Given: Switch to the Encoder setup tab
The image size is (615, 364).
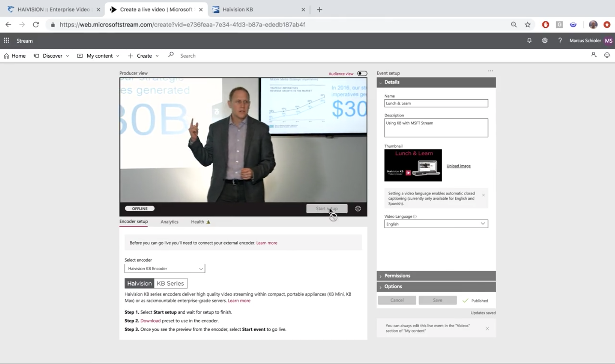Looking at the screenshot, I should pyautogui.click(x=133, y=221).
